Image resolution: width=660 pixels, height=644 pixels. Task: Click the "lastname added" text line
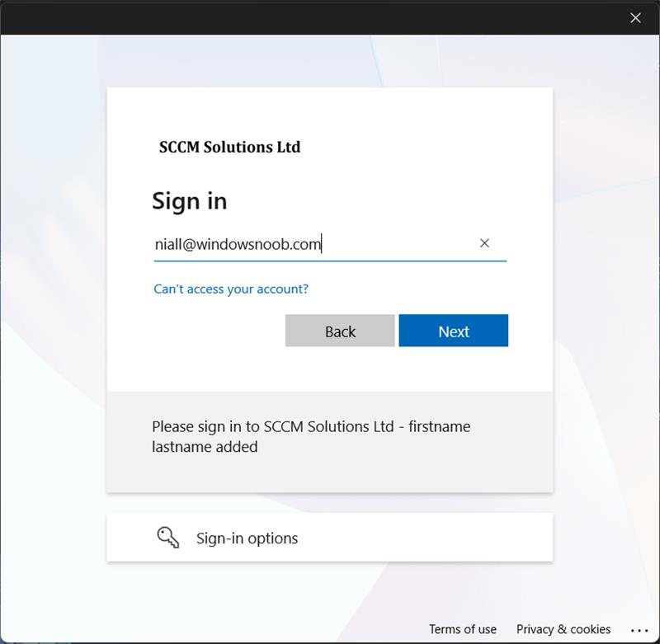(x=205, y=448)
